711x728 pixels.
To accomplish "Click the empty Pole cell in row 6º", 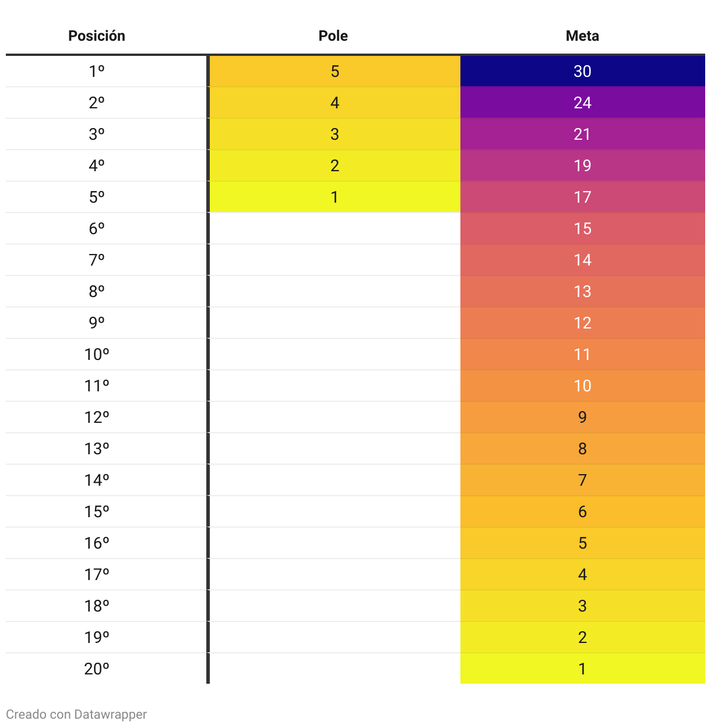I will [335, 228].
